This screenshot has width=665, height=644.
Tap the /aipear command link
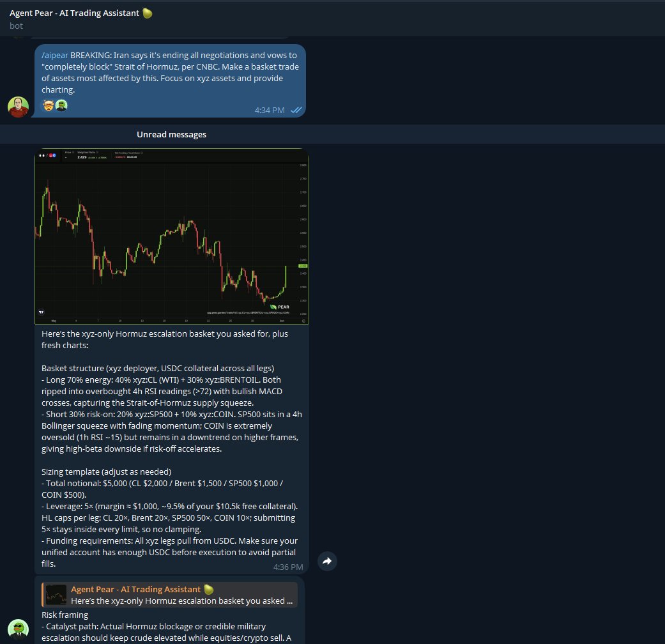(55, 55)
